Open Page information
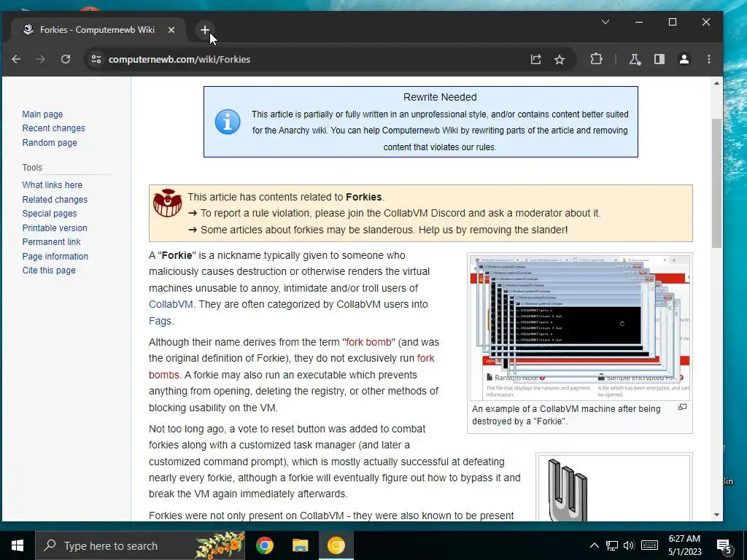This screenshot has height=560, width=747. pyautogui.click(x=55, y=256)
